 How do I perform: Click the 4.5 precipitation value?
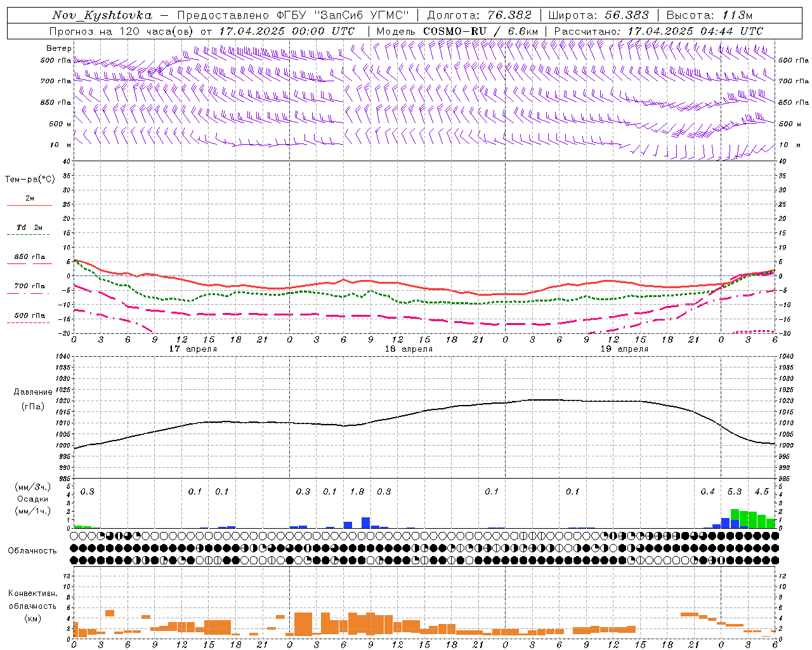[x=761, y=491]
